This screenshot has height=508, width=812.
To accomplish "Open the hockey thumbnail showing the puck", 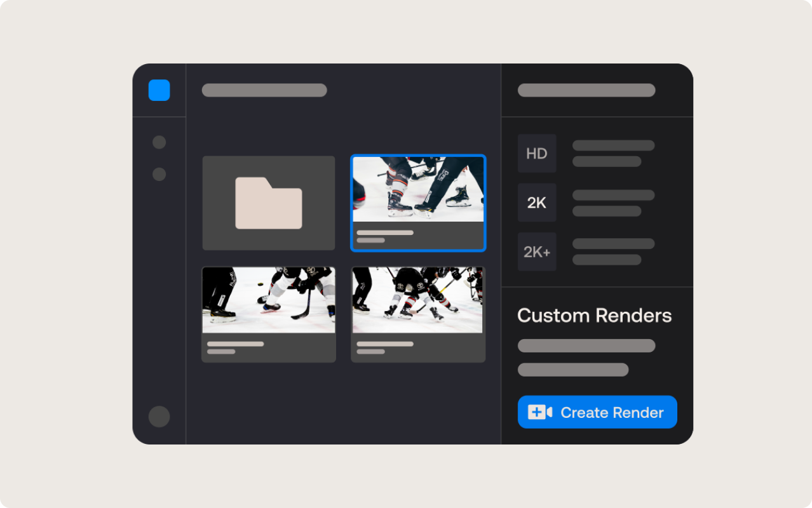I will pyautogui.click(x=268, y=300).
